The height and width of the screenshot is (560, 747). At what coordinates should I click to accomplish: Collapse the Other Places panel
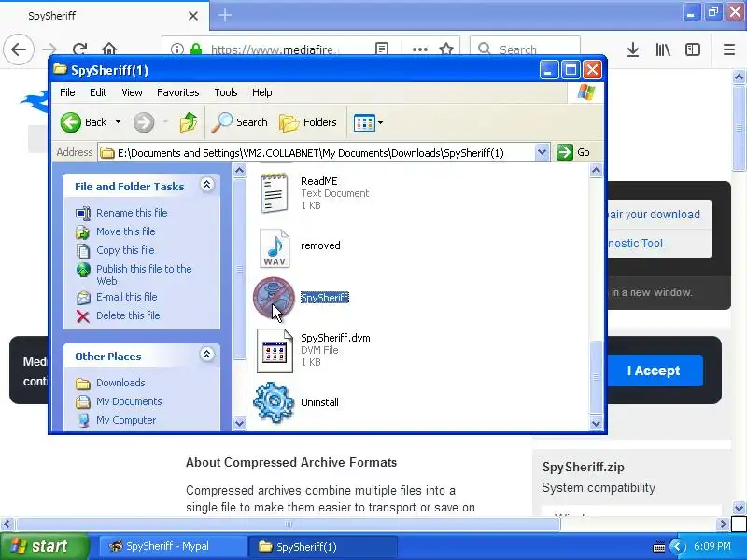pyautogui.click(x=206, y=355)
